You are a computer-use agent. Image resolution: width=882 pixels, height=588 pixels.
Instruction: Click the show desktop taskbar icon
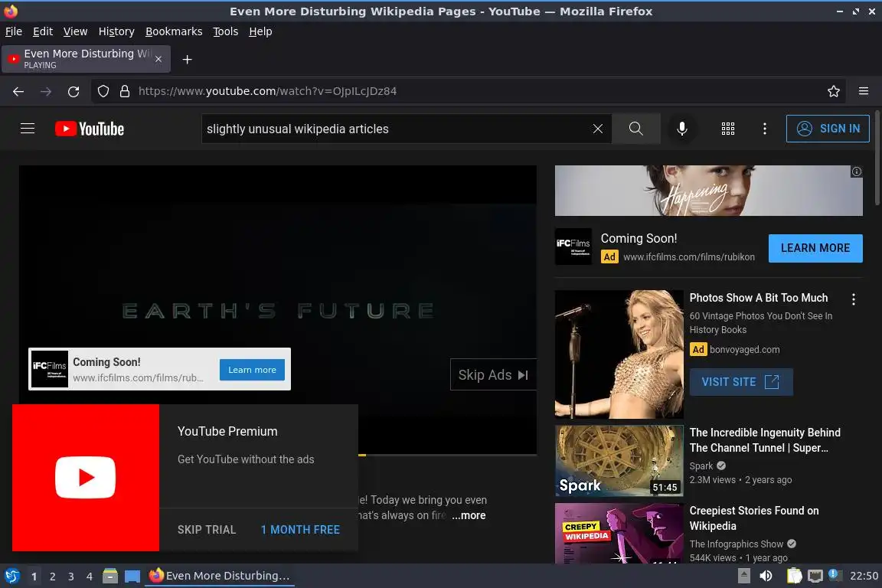point(132,577)
